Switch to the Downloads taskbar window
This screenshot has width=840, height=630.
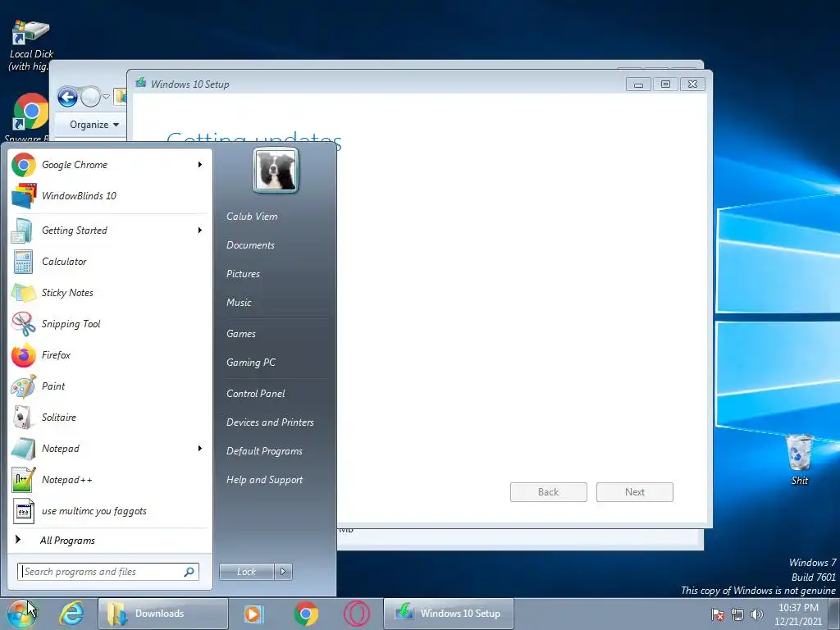point(163,614)
